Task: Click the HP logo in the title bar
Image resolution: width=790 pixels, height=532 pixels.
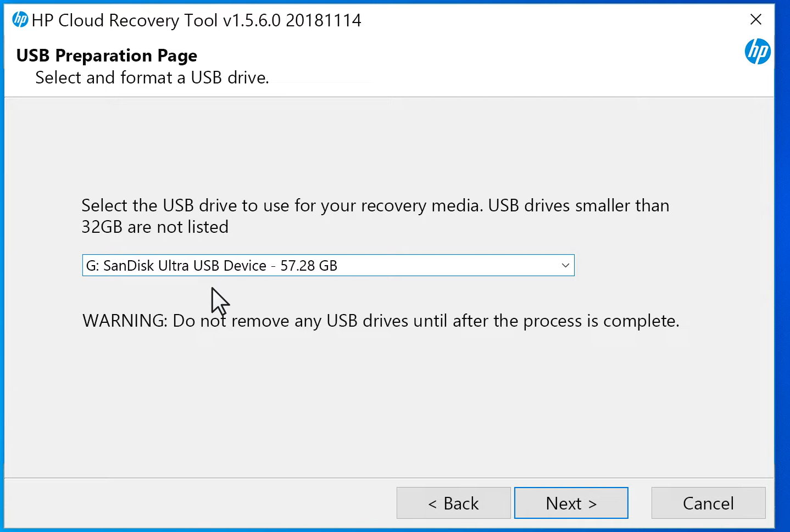Action: coord(20,19)
